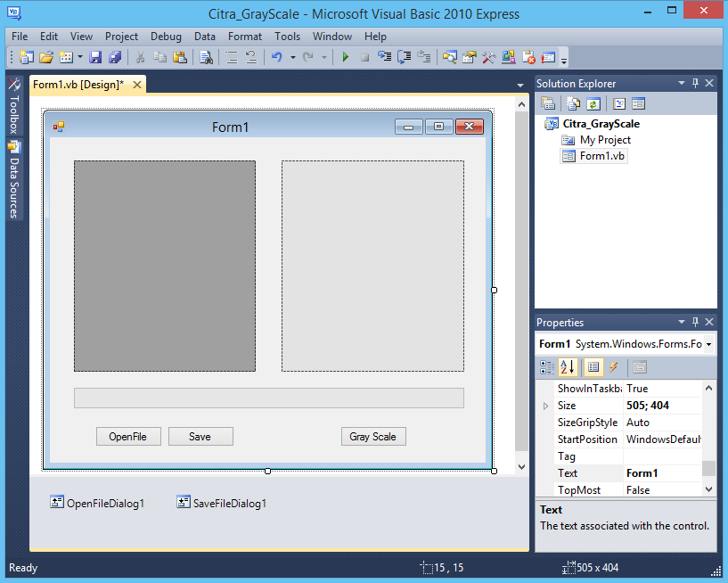Click the Undo arrow icon
Image resolution: width=728 pixels, height=583 pixels.
277,57
